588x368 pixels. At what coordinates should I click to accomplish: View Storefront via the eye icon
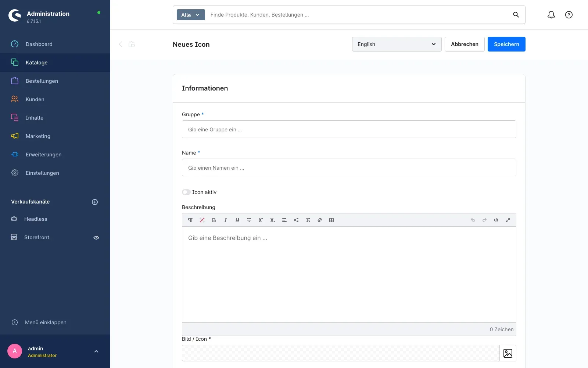click(x=96, y=238)
